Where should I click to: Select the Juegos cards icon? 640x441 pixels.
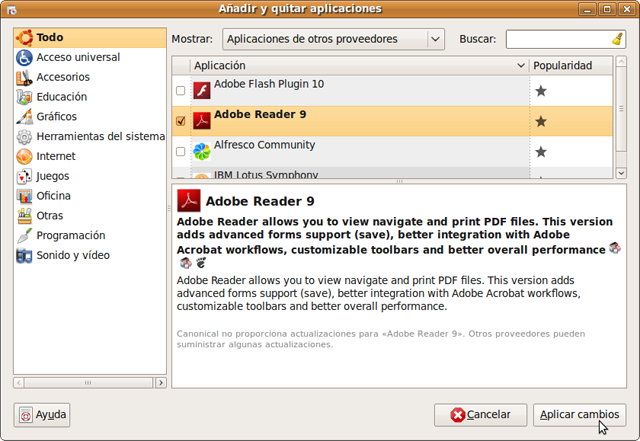pyautogui.click(x=24, y=176)
